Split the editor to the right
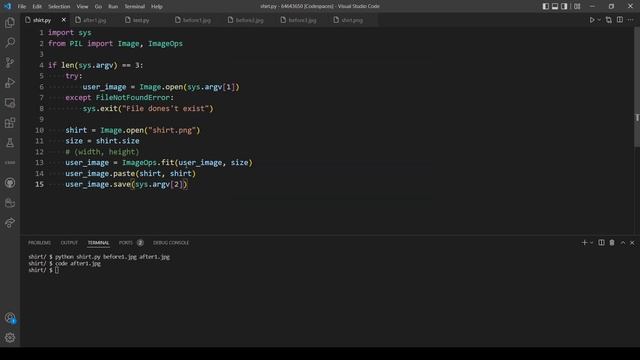Viewport: 640px width, 360px height. [620, 20]
